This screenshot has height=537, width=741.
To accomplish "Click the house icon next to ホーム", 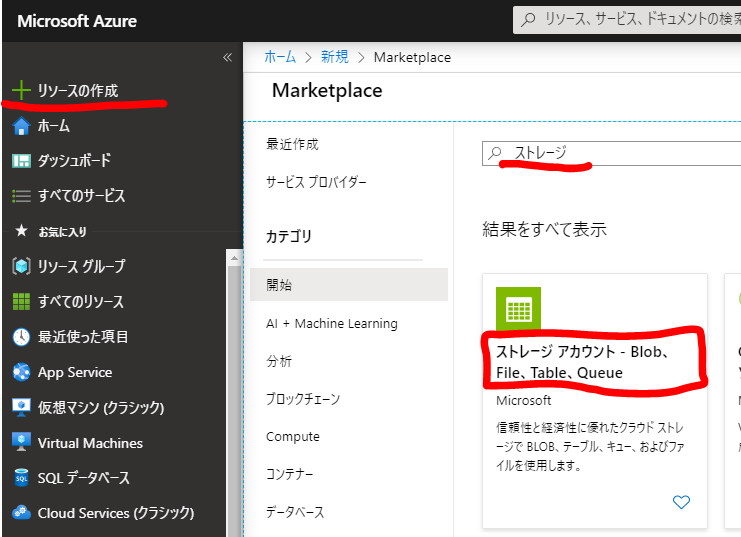I will [21, 126].
